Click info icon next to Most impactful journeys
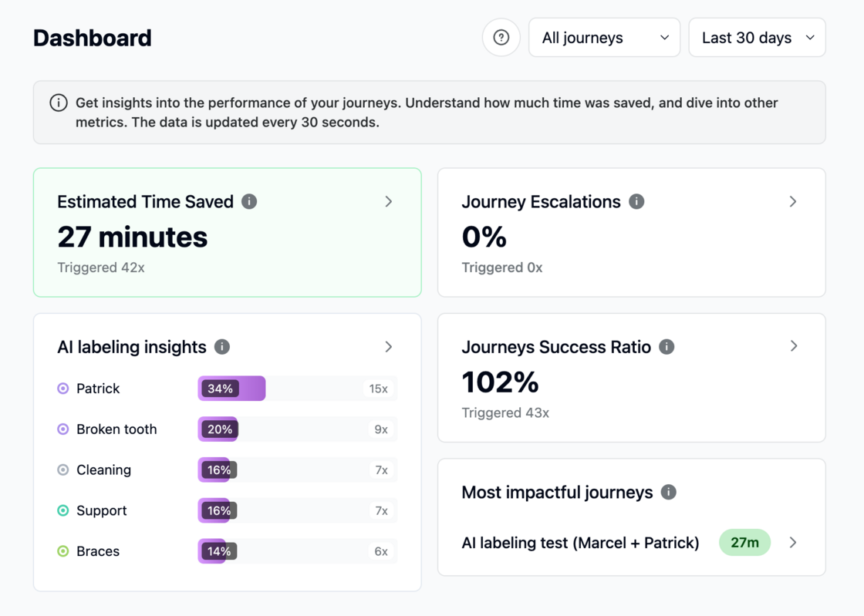Screen dimensions: 864x616 coord(668,492)
